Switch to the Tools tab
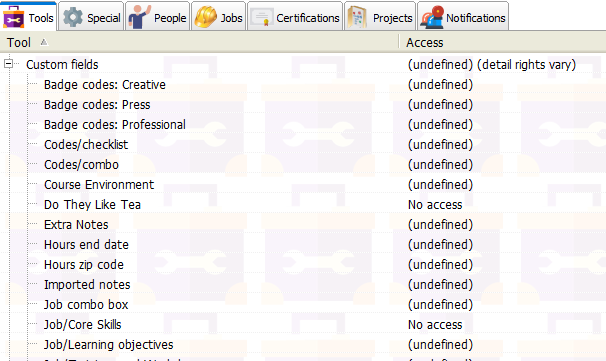Viewport: 606px width, 361px height. click(29, 16)
